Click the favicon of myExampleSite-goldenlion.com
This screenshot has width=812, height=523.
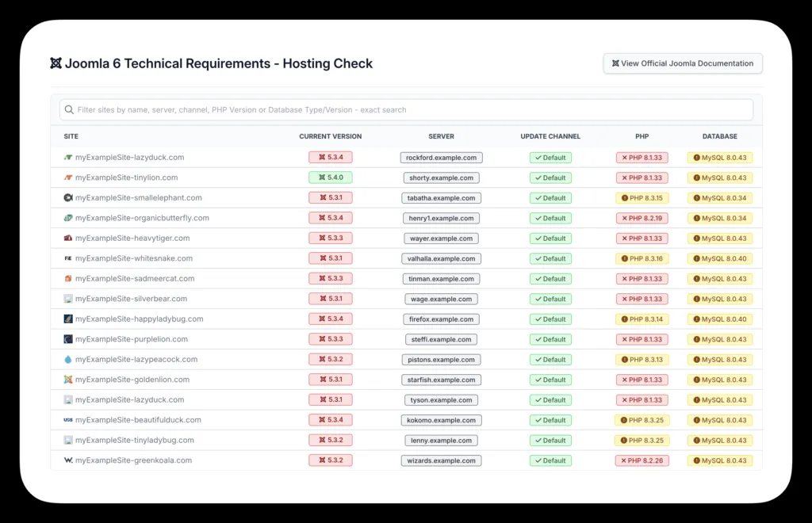(x=67, y=380)
